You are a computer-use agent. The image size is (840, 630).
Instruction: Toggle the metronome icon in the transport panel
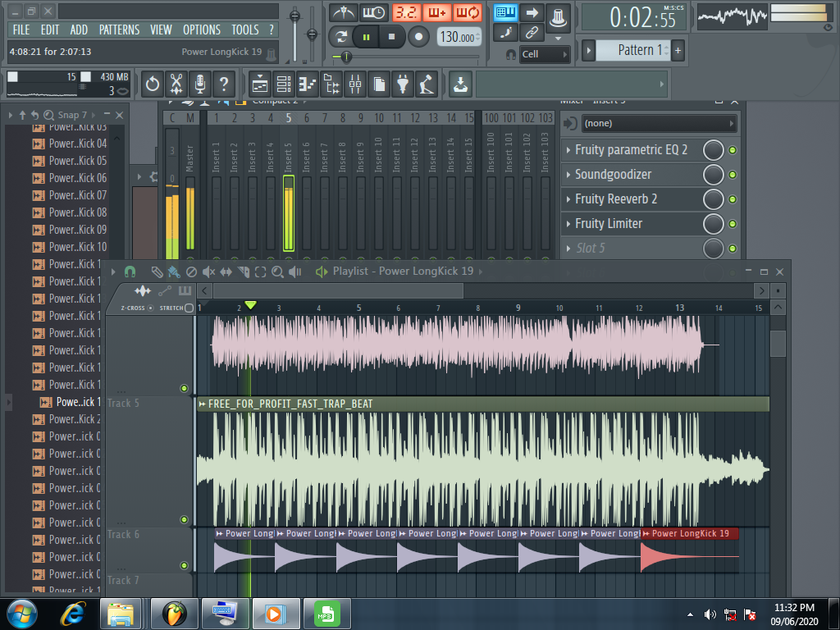click(345, 12)
